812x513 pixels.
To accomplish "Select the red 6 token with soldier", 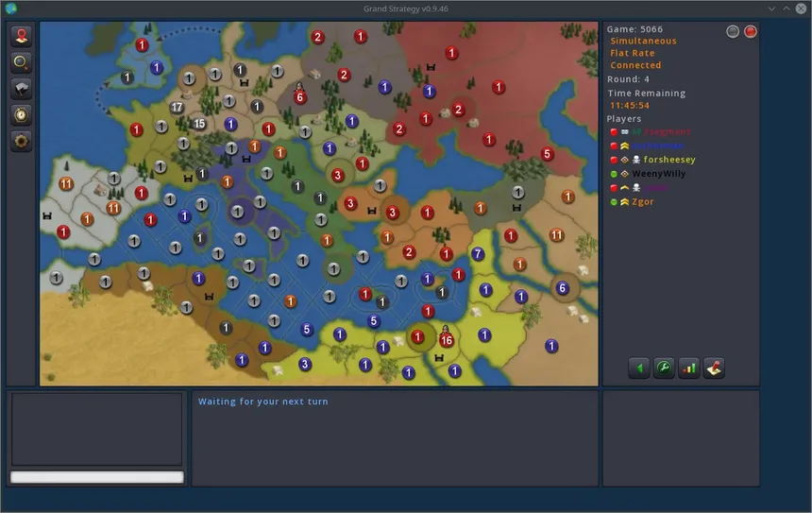I will 299,97.
